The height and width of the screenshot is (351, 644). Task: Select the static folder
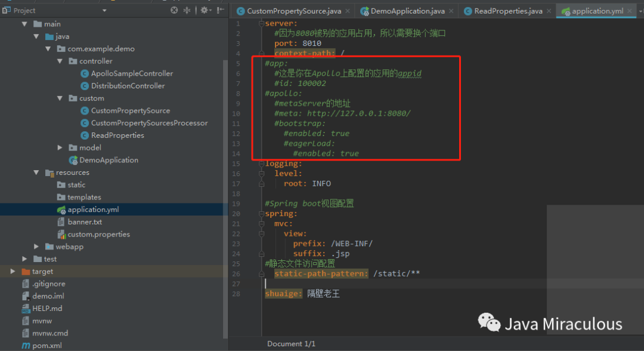tap(76, 185)
